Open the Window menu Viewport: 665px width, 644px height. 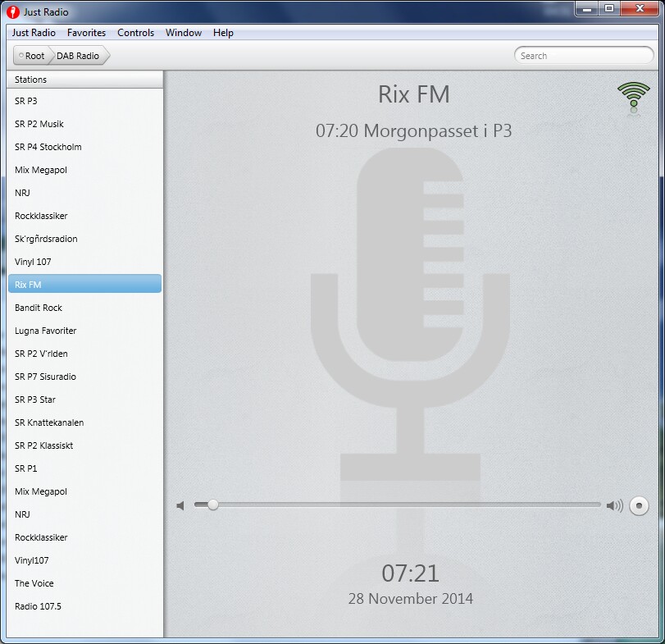tap(183, 33)
